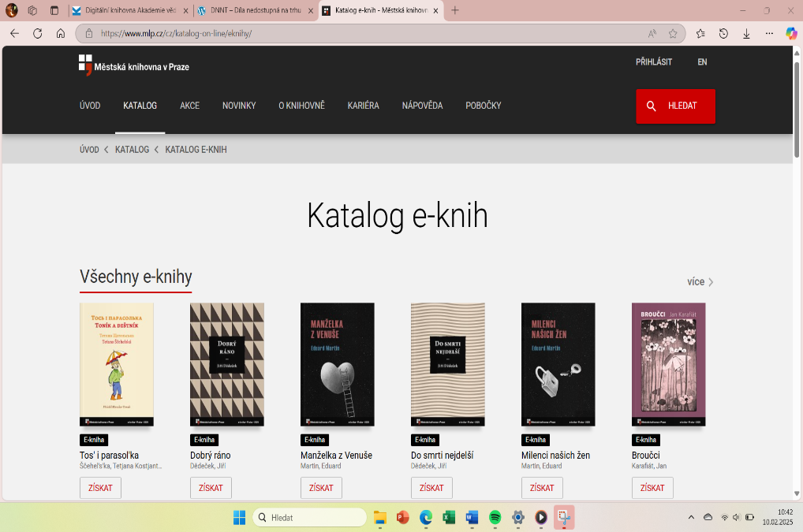Open Read Aloud in address bar
Screen dimensions: 803x532
click(652, 33)
